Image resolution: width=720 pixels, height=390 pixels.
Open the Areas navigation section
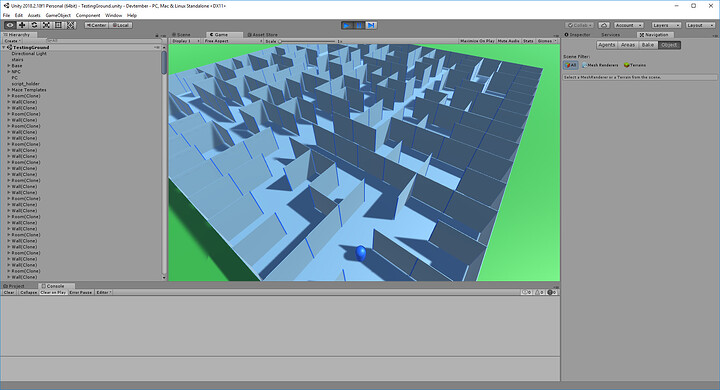[628, 45]
